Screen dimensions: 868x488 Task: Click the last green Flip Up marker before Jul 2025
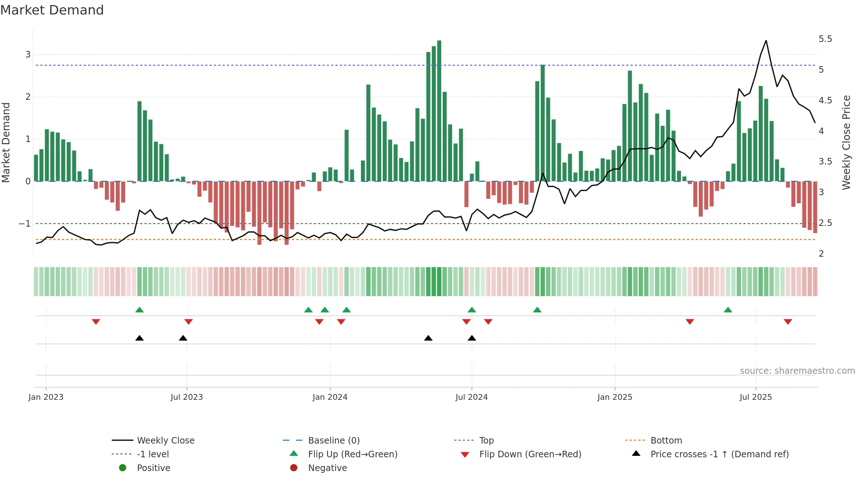coord(728,310)
